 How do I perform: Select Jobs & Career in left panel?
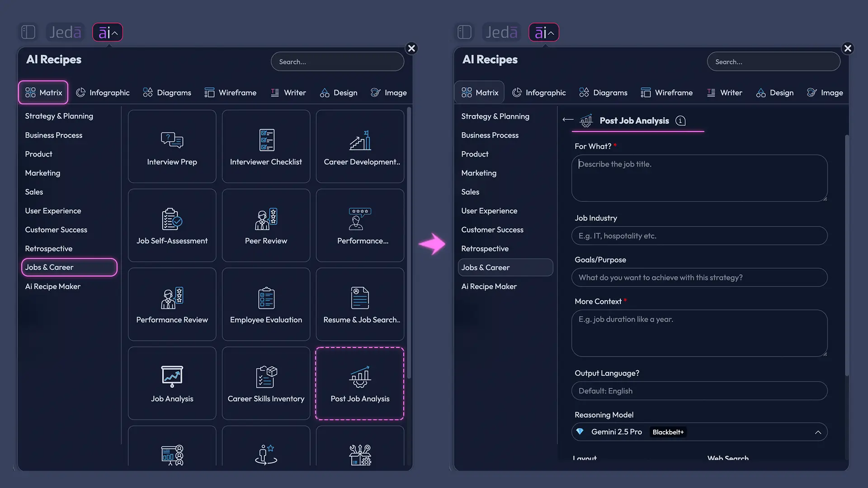point(69,267)
